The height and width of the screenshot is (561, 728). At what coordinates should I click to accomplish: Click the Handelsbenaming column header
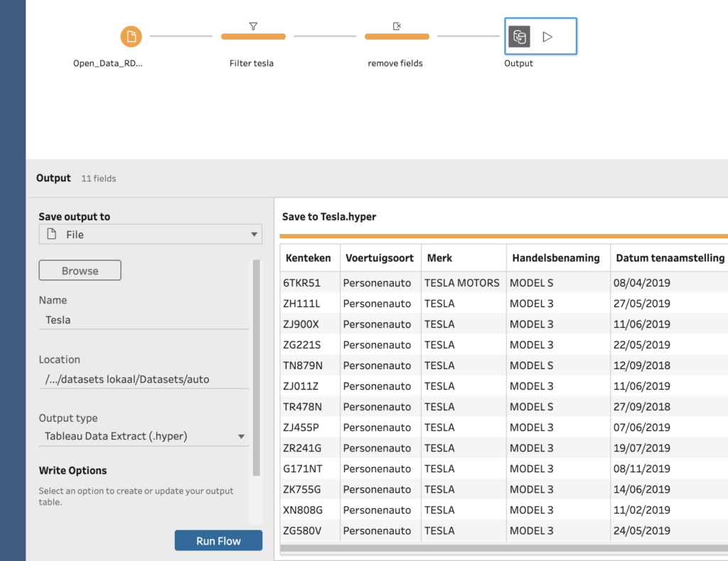[557, 258]
